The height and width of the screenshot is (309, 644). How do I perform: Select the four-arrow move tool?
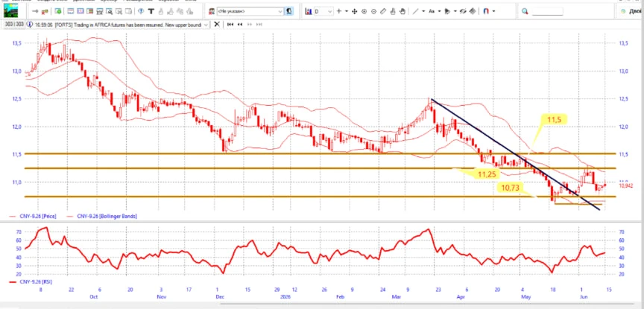(355, 11)
